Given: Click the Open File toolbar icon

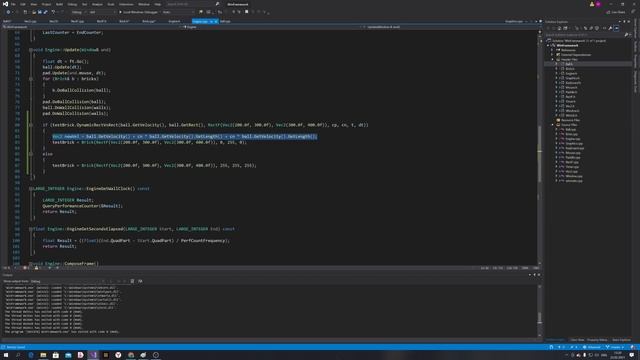Looking at the screenshot, I should (34, 12).
